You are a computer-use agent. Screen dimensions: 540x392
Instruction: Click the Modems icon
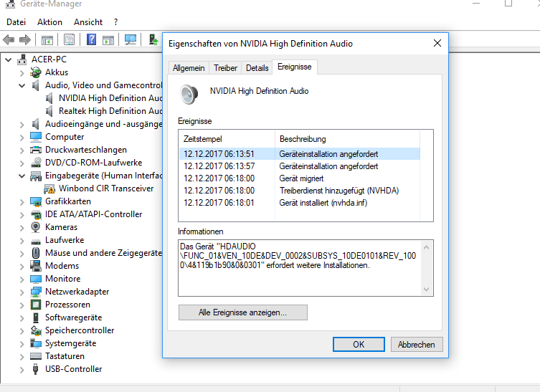pos(35,266)
